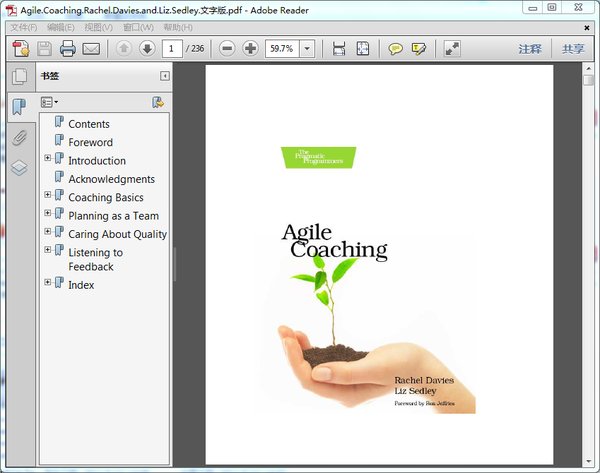Open the zoom percentage dropdown

tap(307, 49)
